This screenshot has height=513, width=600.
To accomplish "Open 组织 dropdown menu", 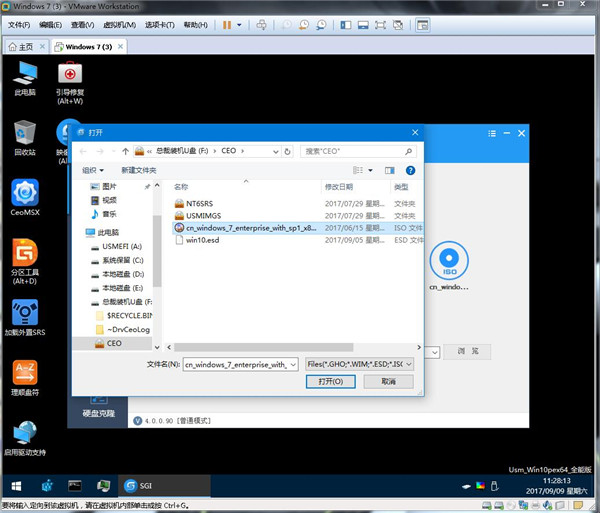I will click(93, 170).
